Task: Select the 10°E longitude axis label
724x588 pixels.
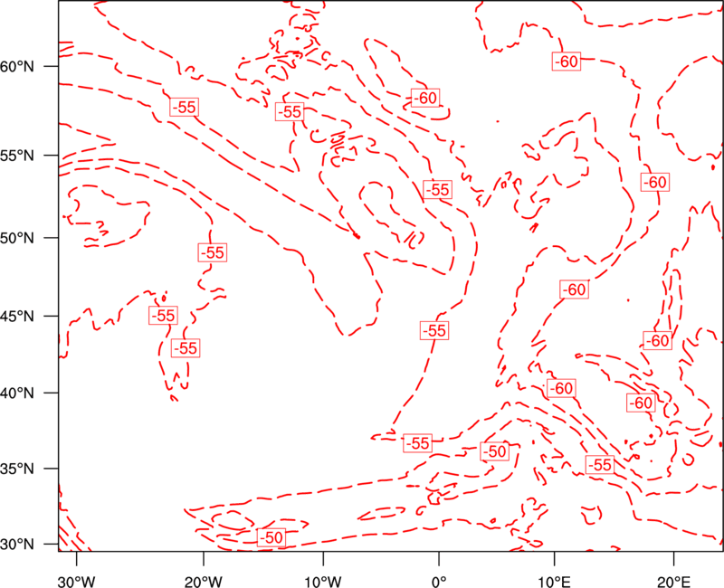Action: click(554, 582)
